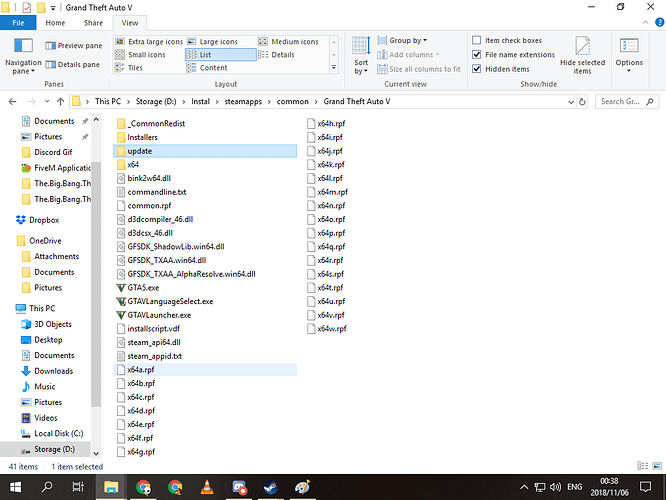The width and height of the screenshot is (666, 500).
Task: Expand chevron after steamapps in path
Action: click(269, 102)
